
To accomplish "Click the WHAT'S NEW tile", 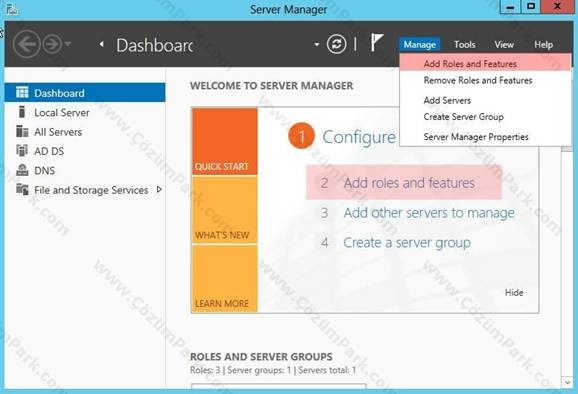I will 224,210.
